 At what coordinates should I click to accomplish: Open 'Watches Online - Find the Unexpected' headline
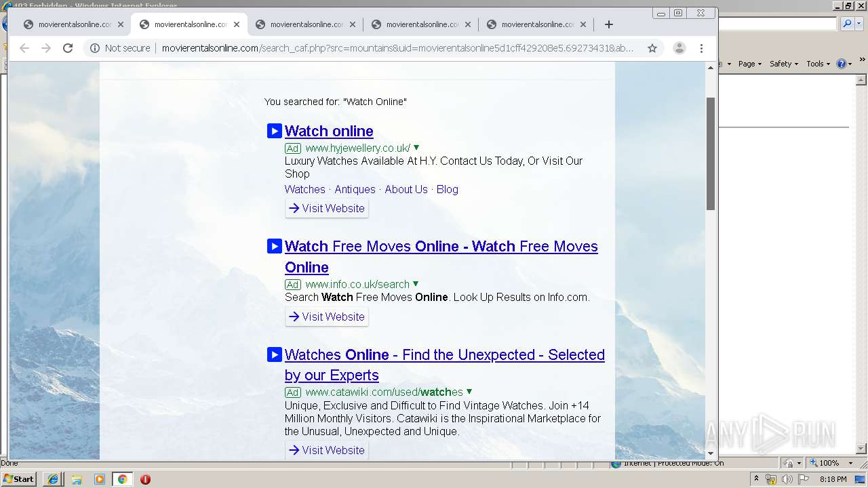tap(445, 365)
